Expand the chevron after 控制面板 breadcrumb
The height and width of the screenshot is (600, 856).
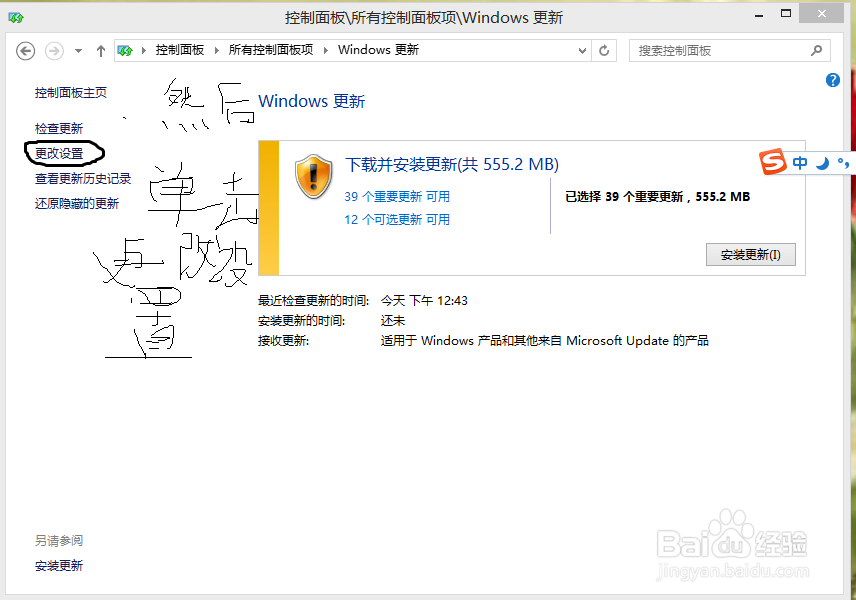tap(217, 50)
